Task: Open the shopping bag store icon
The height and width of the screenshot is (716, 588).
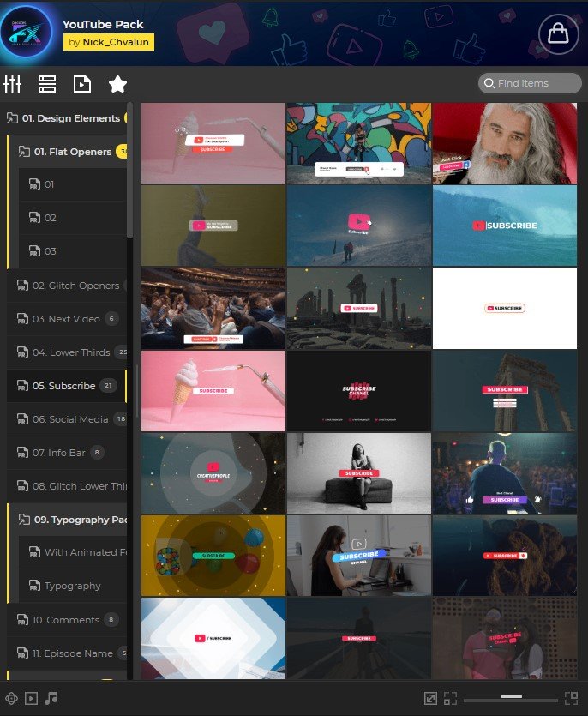Action: click(558, 33)
